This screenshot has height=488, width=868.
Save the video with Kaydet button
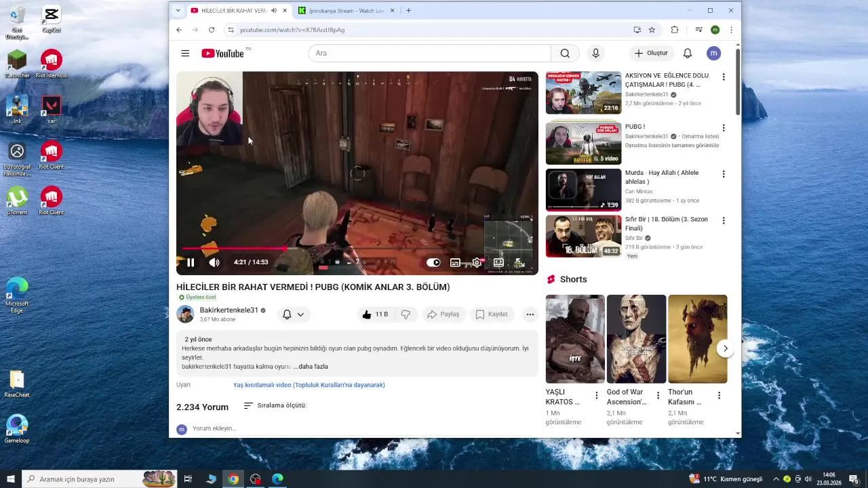492,314
